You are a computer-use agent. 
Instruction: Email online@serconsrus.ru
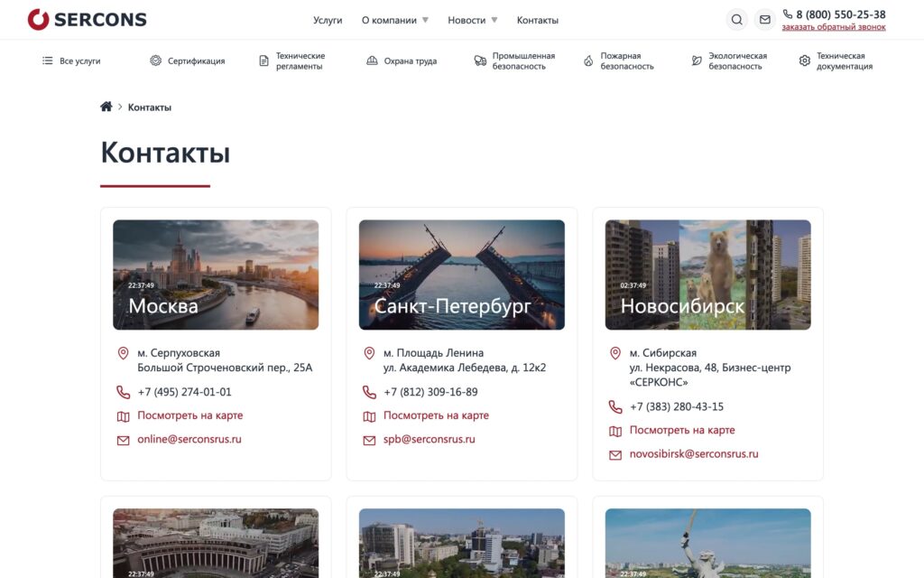click(189, 439)
